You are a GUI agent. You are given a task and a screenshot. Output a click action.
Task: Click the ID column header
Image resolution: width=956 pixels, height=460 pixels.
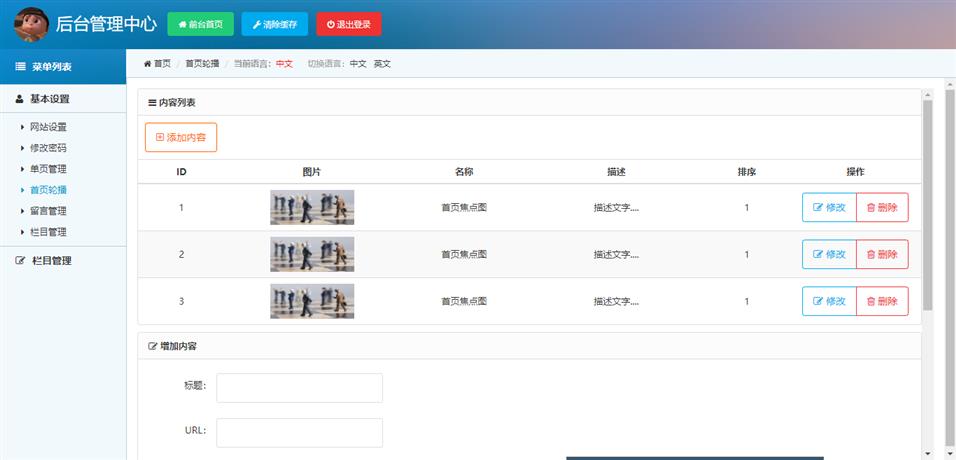(x=181, y=172)
